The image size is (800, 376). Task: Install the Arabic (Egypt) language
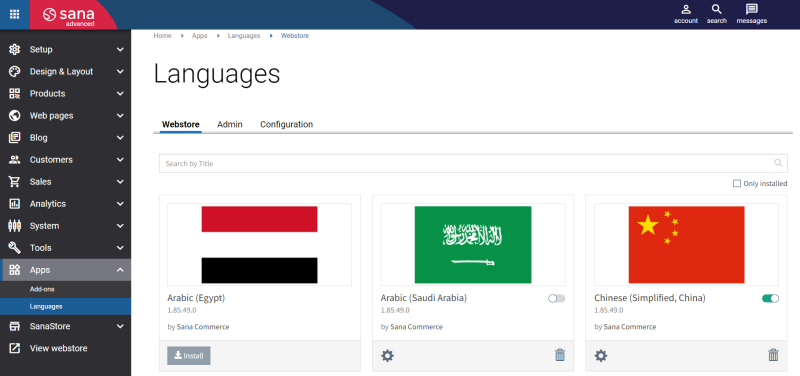pos(189,356)
